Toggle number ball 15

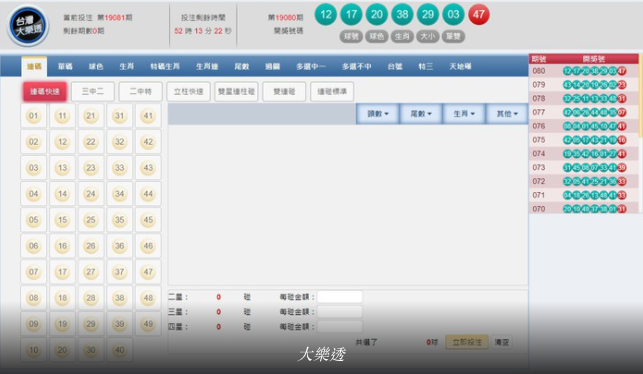tap(62, 220)
